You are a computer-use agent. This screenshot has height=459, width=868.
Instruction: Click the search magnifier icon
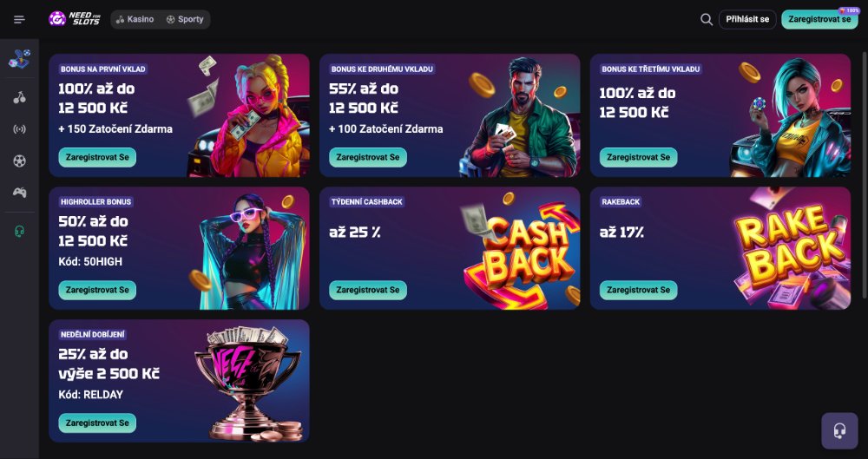pyautogui.click(x=707, y=19)
